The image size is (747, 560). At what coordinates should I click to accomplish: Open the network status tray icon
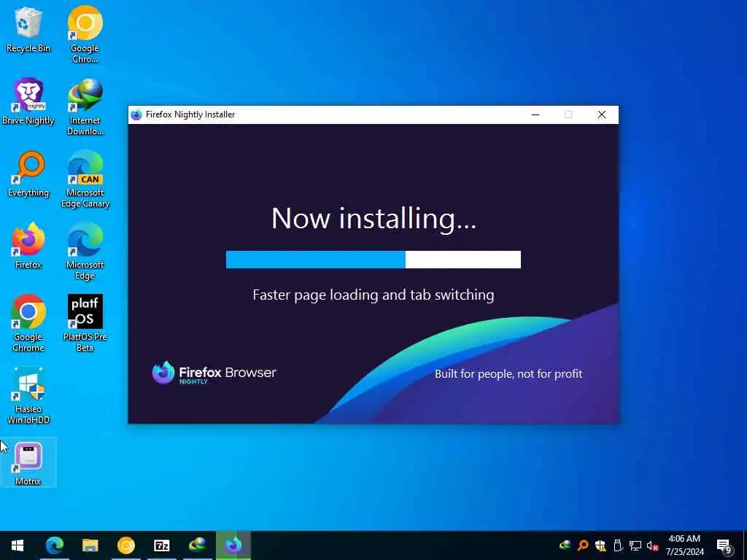coord(635,545)
